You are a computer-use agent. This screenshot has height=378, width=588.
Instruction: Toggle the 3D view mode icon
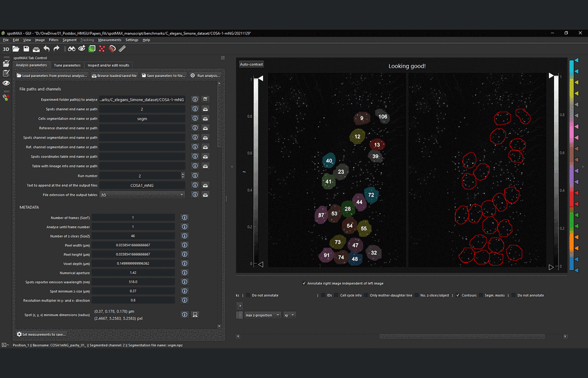click(6, 49)
